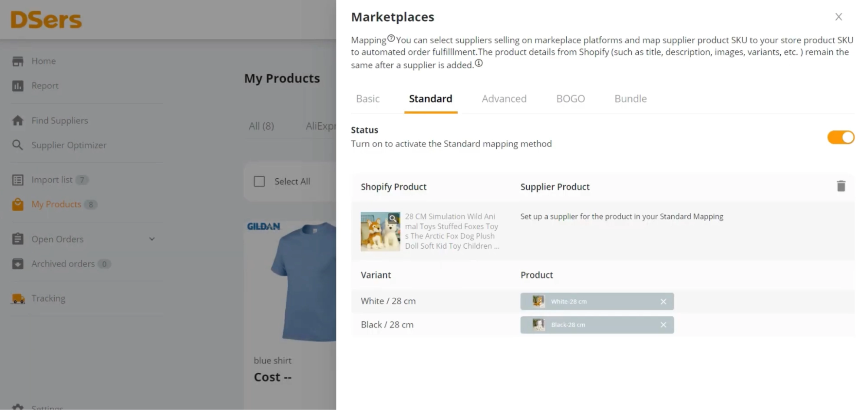The height and width of the screenshot is (410, 868).
Task: Click the Import list icon
Action: 18,180
